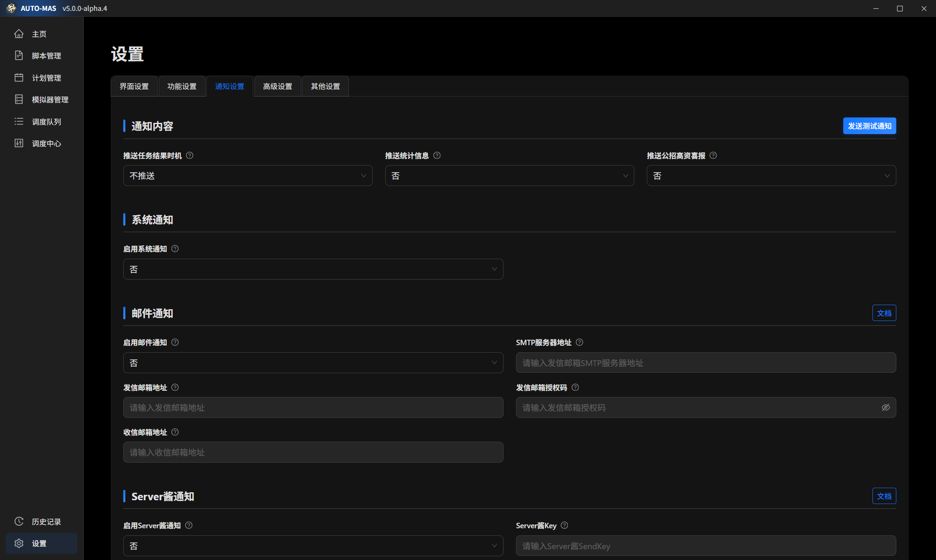
Task: Expand the 推送统计信息 dropdown
Action: [x=509, y=176]
